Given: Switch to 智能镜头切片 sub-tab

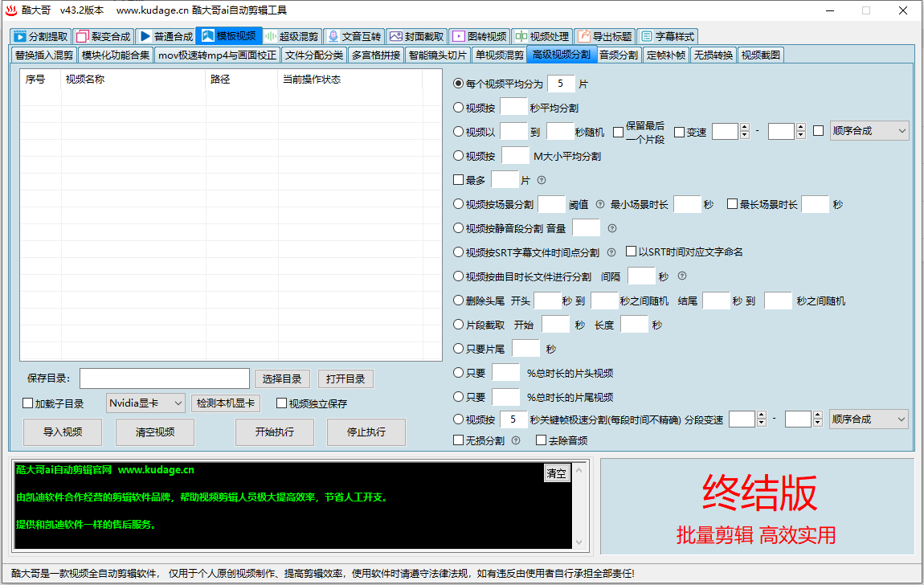Looking at the screenshot, I should pyautogui.click(x=438, y=55).
